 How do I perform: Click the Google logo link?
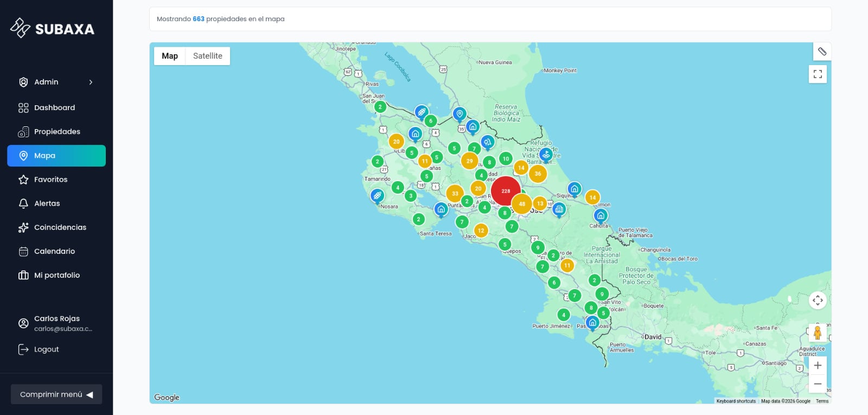coord(167,398)
